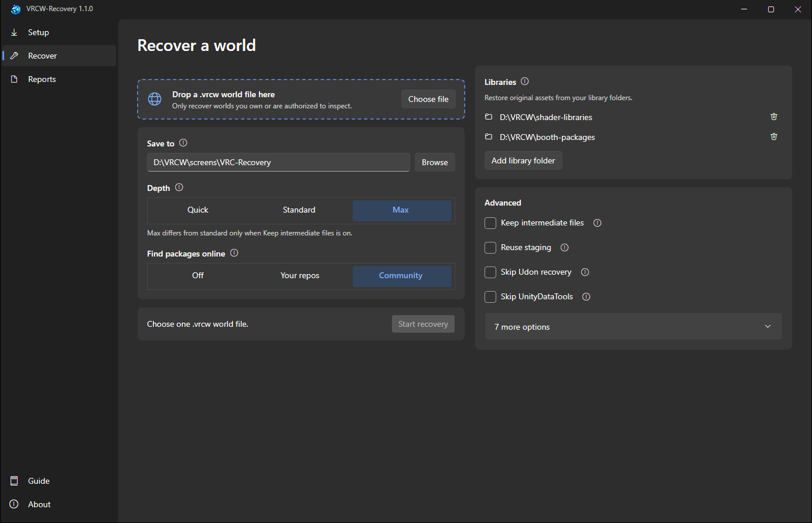Click the About info icon in sidebar
The width and height of the screenshot is (812, 523).
[x=15, y=504]
